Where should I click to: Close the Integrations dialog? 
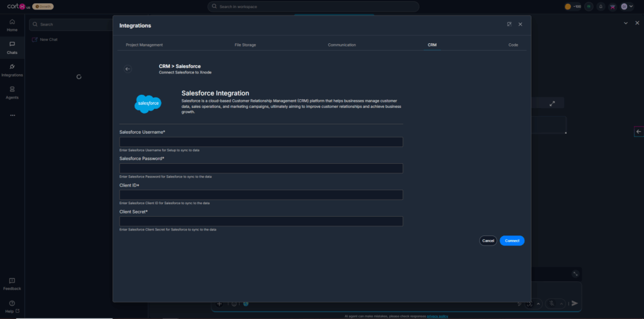[x=520, y=24]
